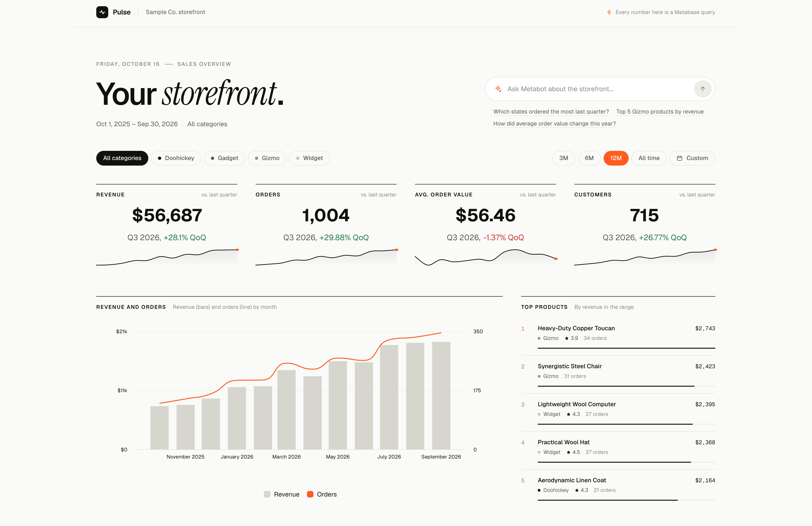Screen dimensions: 812x526
Task: Select the All time range
Action: (649, 158)
